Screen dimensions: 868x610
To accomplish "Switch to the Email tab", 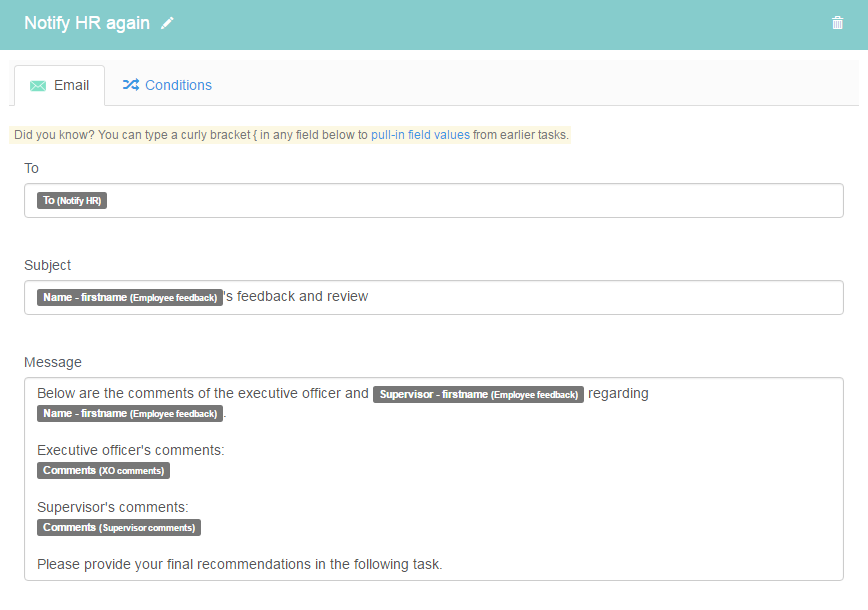I will click(x=60, y=85).
